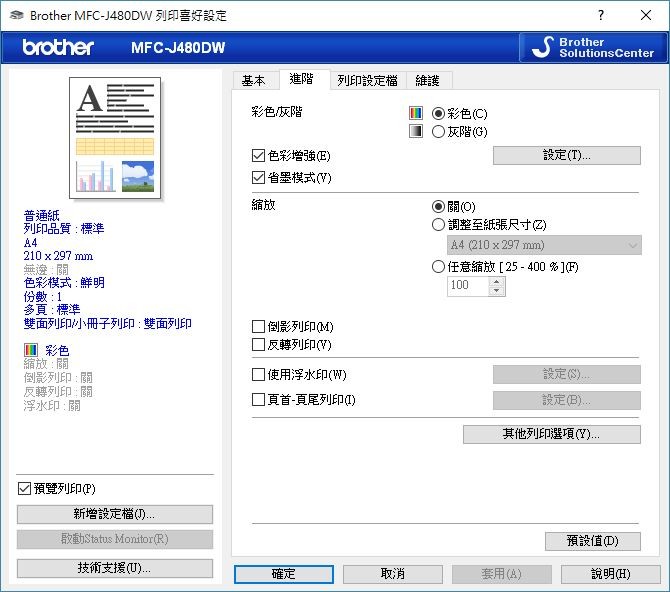Click the 份數 : 1 summary text

pyautogui.click(x=43, y=297)
